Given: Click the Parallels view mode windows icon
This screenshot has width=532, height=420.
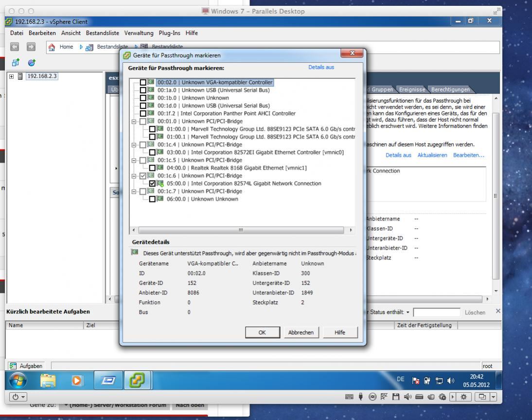Looking at the screenshot, I should point(482,397).
